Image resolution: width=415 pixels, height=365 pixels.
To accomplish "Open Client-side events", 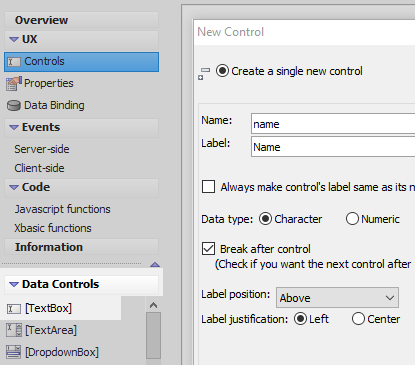I will coord(39,168).
